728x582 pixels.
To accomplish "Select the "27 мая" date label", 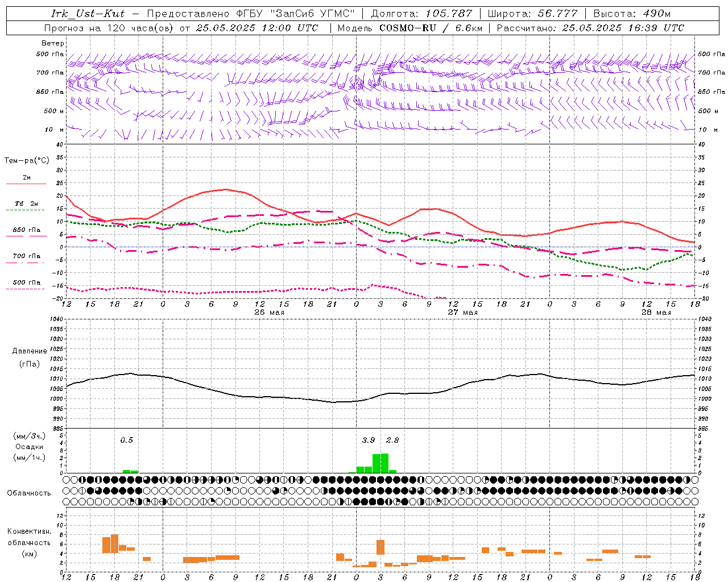I will click(x=462, y=313).
